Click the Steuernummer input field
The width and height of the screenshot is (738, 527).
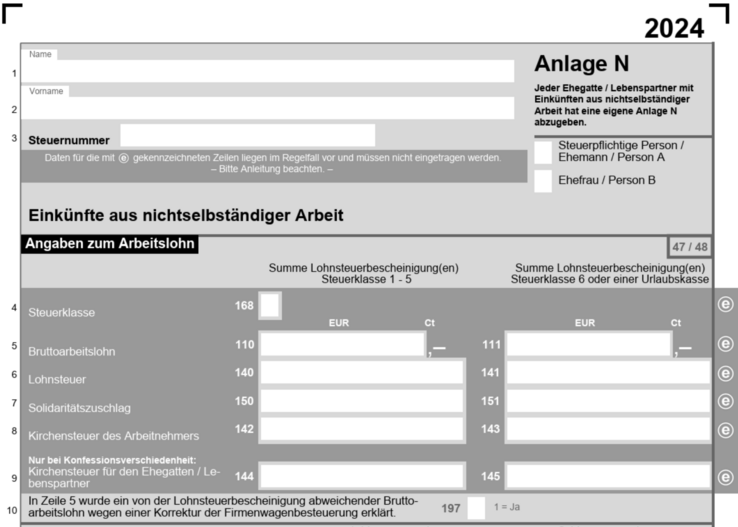(x=248, y=136)
